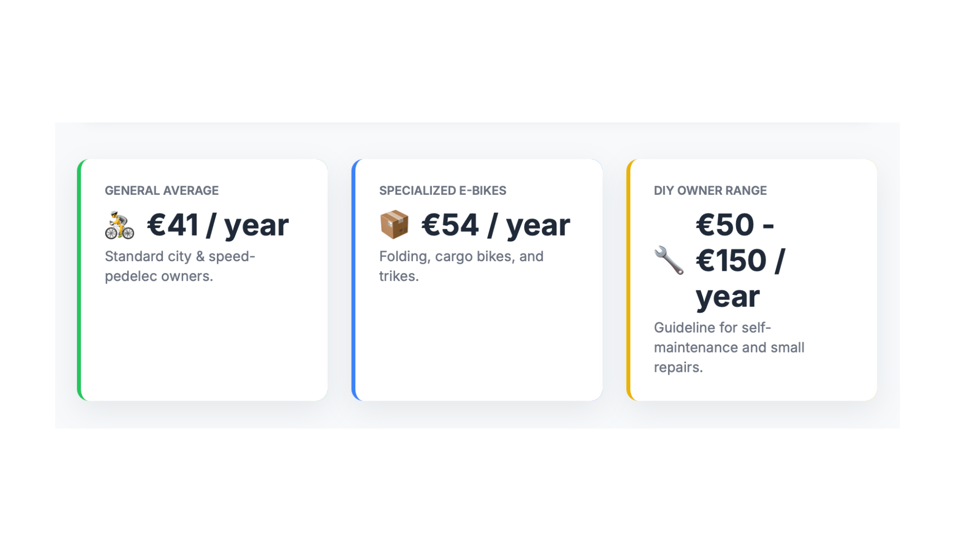This screenshot has height=551, width=980.
Task: Click the cyclist icon beside €41 / year
Action: coord(119,226)
